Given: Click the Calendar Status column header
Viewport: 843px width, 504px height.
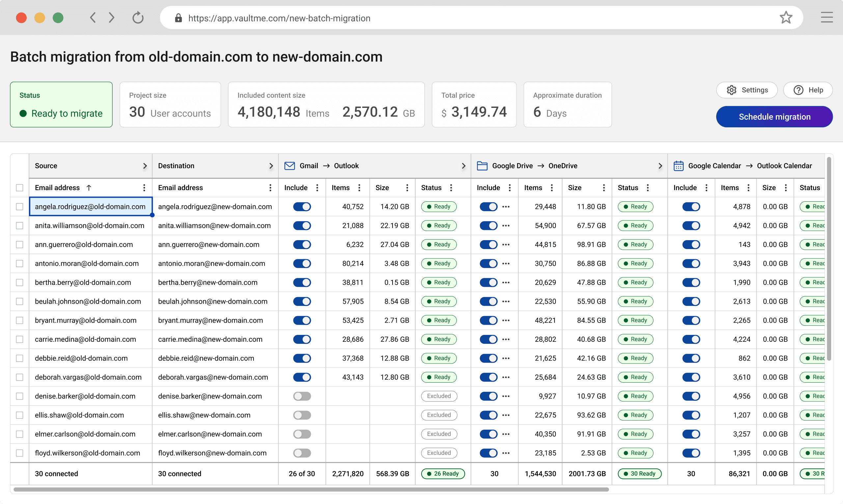Looking at the screenshot, I should pyautogui.click(x=810, y=188).
